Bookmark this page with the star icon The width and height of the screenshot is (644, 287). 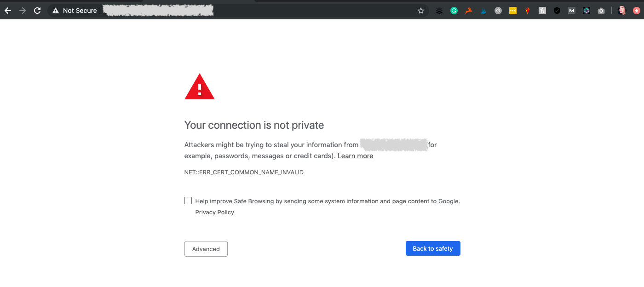click(420, 11)
